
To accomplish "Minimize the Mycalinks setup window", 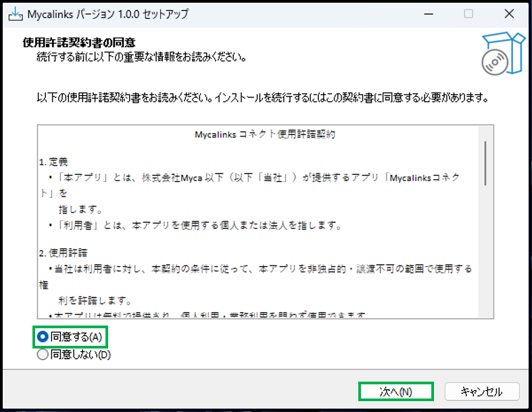I will (428, 14).
